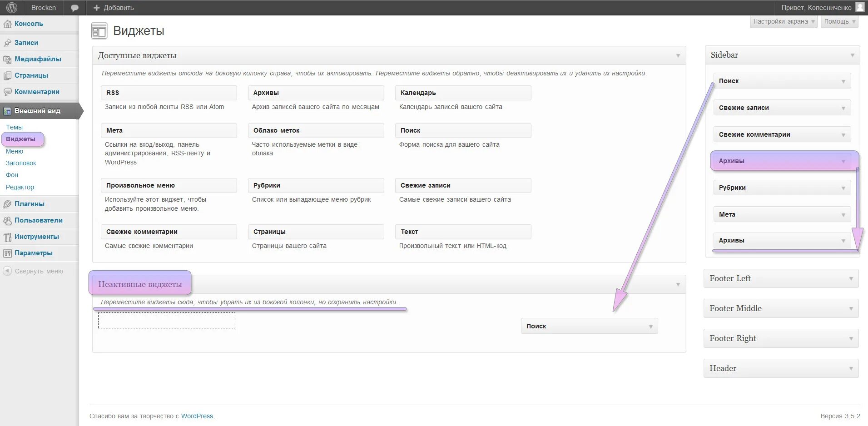
Task: Click the Свернуть меню label
Action: coord(39,271)
